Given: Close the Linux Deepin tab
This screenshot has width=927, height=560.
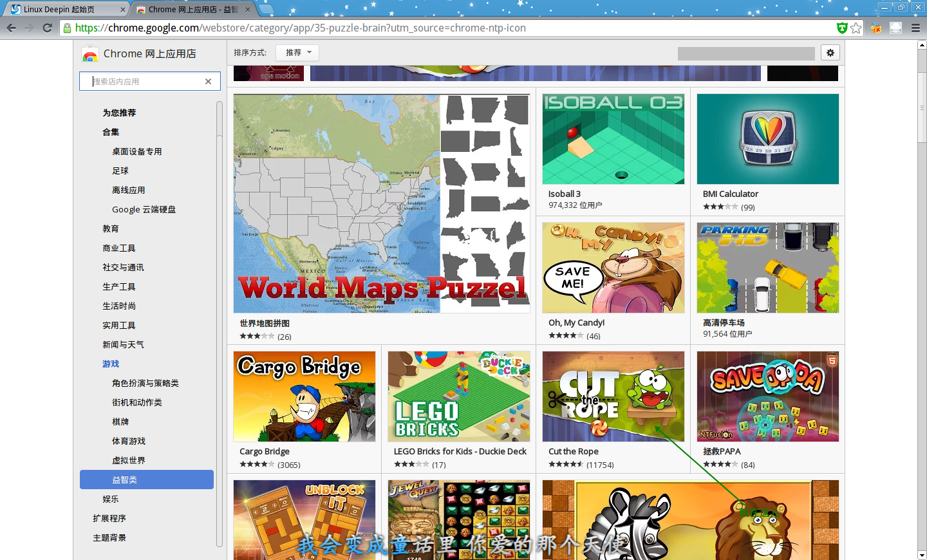Looking at the screenshot, I should click(x=123, y=10).
